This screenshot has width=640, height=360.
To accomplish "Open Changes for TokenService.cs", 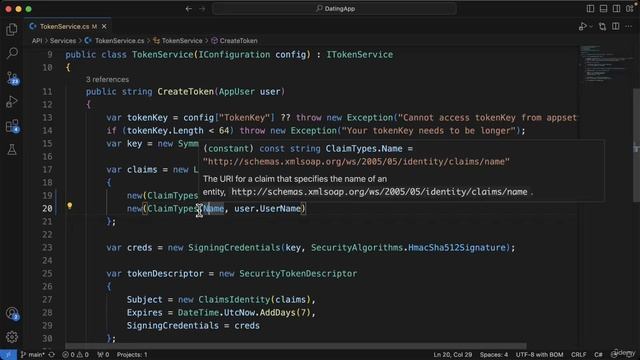I will pos(602,27).
